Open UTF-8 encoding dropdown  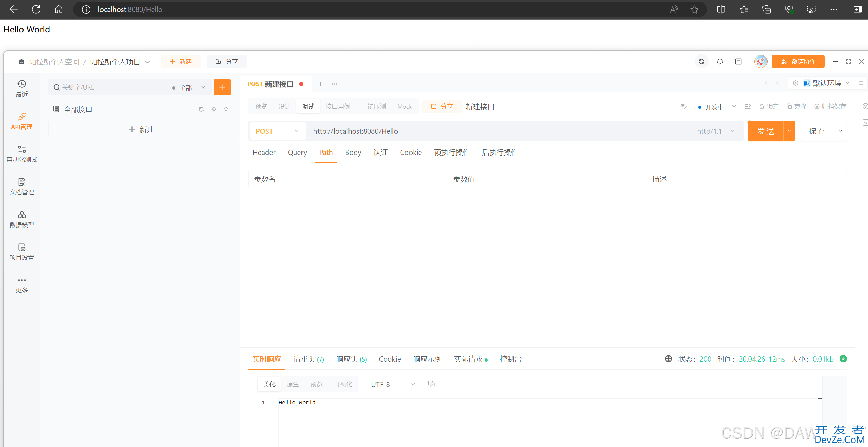tap(393, 384)
